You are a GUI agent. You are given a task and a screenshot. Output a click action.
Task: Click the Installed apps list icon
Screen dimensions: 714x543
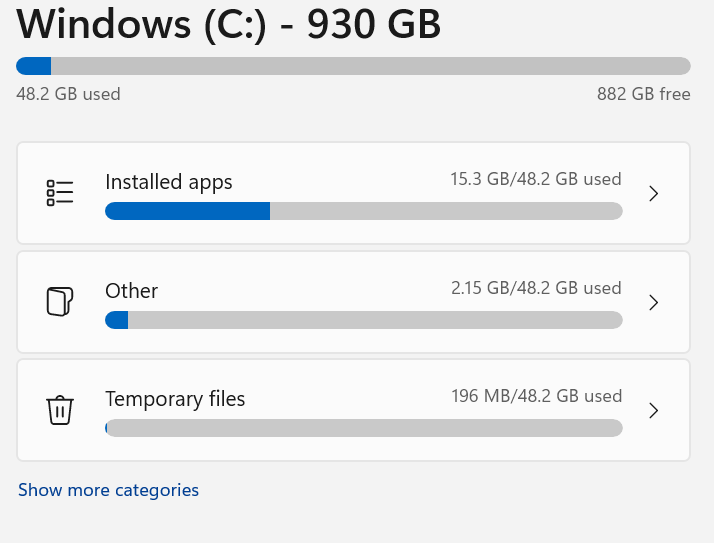click(60, 193)
